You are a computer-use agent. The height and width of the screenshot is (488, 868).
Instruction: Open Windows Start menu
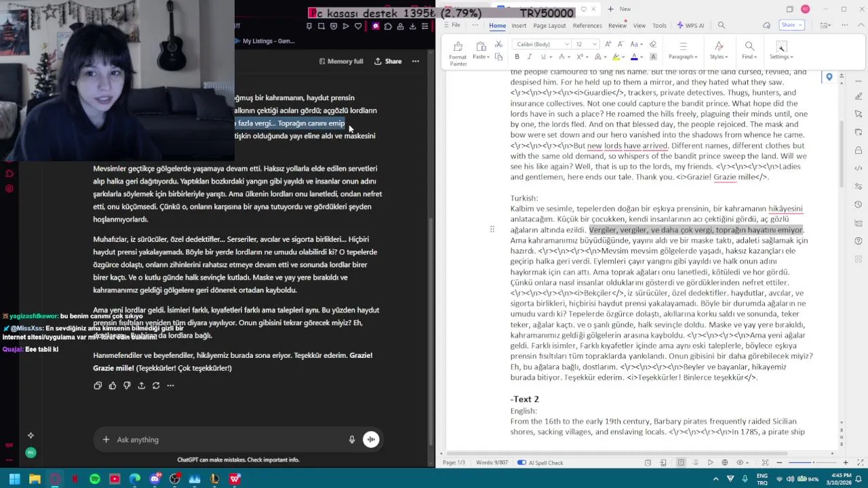click(x=14, y=479)
